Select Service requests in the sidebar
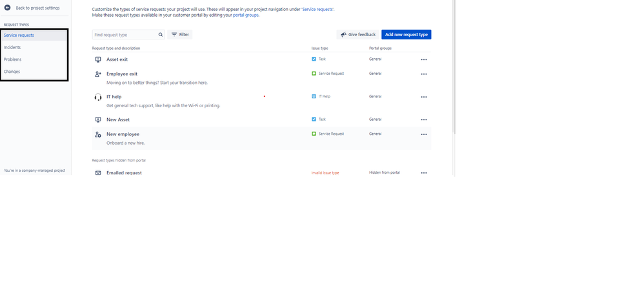Image resolution: width=644 pixels, height=299 pixels. (34, 36)
